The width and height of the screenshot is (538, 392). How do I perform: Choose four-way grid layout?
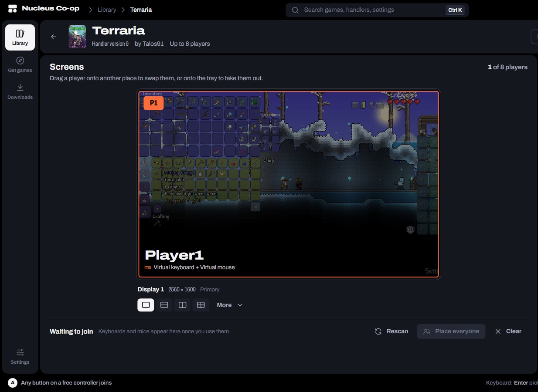[x=201, y=305]
